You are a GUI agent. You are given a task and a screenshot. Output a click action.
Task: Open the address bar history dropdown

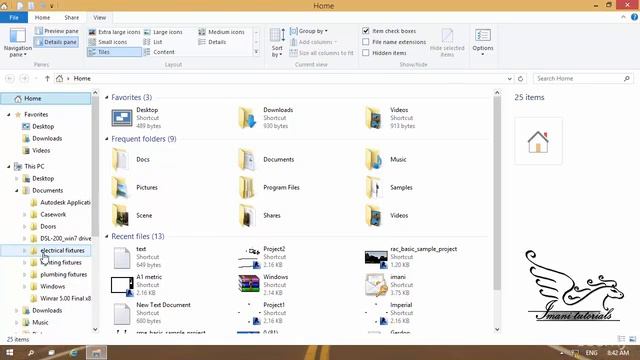[x=509, y=78]
